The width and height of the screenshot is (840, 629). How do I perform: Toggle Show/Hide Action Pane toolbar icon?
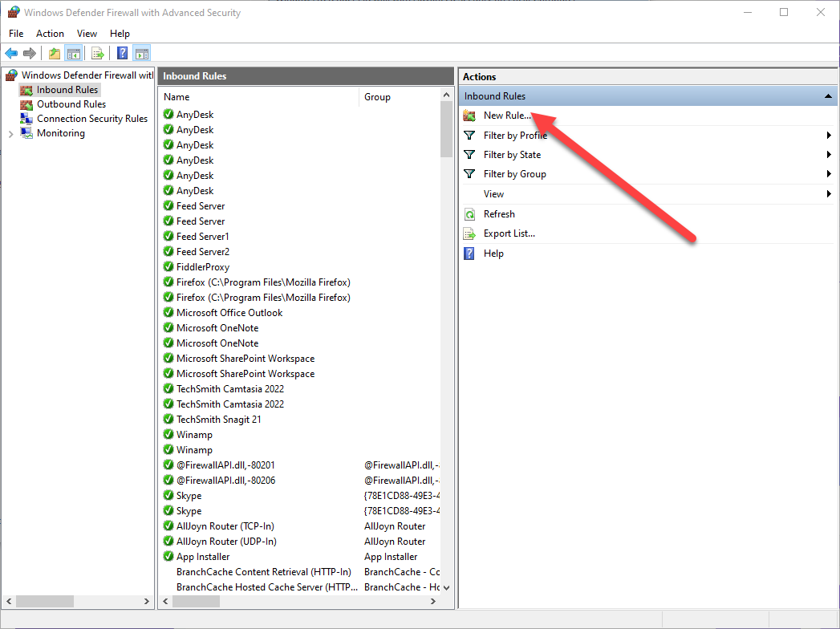pos(141,54)
